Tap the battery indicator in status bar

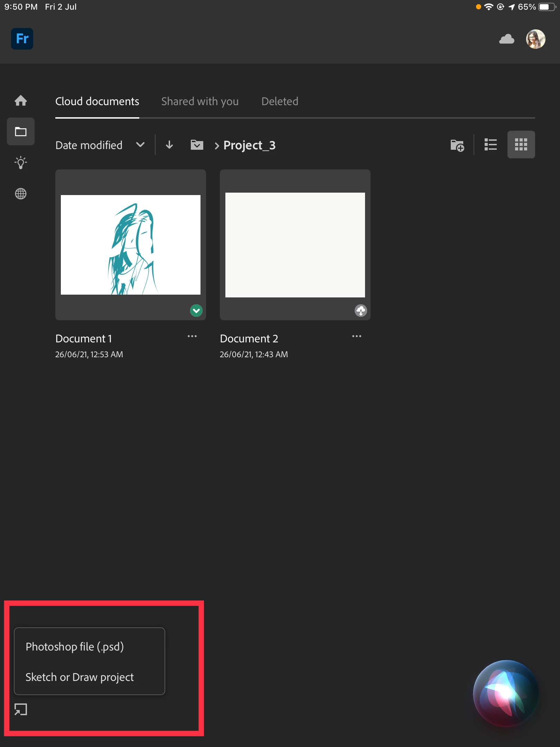[x=547, y=7]
